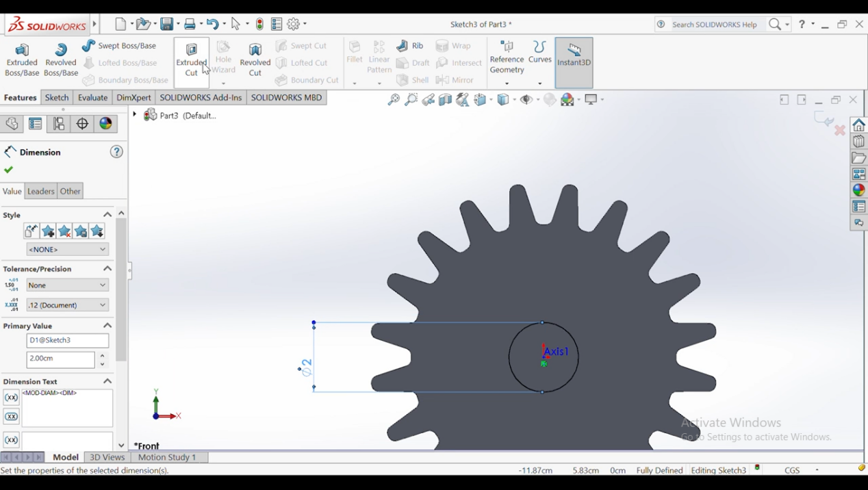The height and width of the screenshot is (490, 868).
Task: Choose Swept Boss/Base feature
Action: pos(120,46)
